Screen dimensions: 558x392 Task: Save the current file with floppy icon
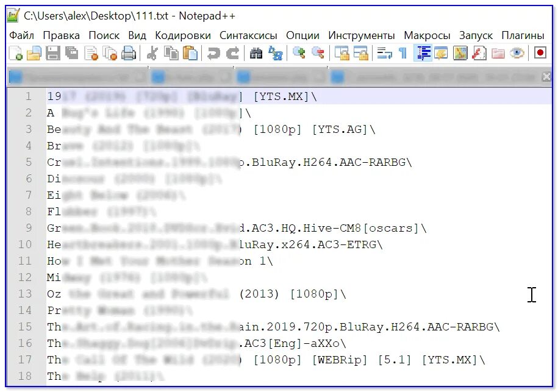[x=52, y=54]
